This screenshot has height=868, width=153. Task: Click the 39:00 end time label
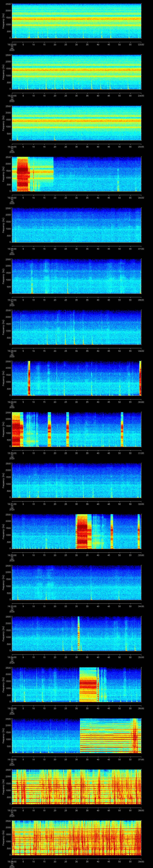141,862
